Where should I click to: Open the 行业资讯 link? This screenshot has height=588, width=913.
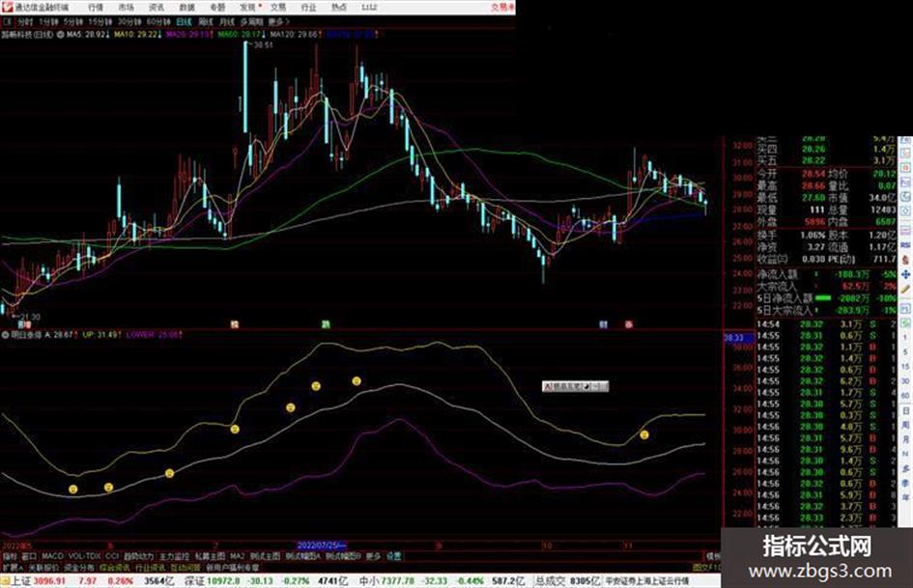coord(151,567)
